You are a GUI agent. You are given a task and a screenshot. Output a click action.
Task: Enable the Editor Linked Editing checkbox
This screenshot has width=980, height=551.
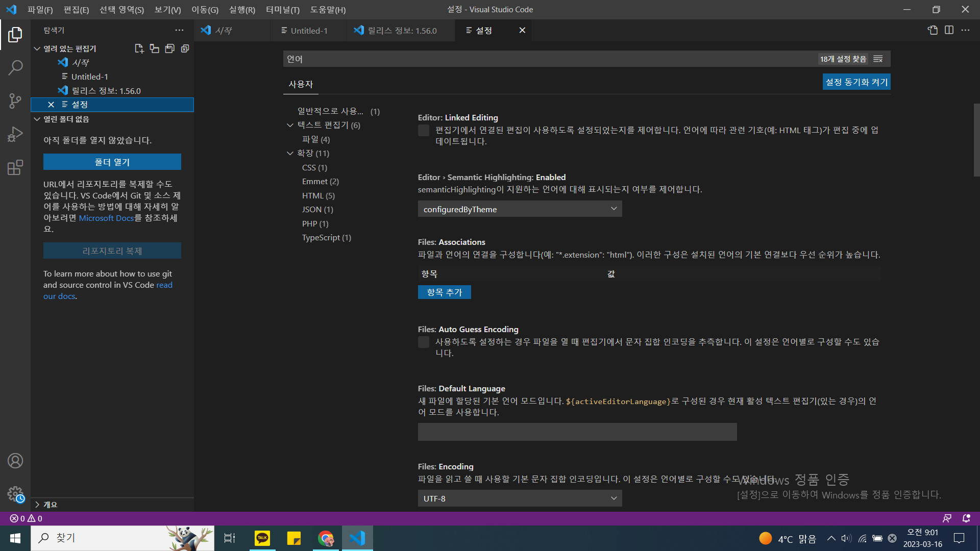pyautogui.click(x=424, y=131)
